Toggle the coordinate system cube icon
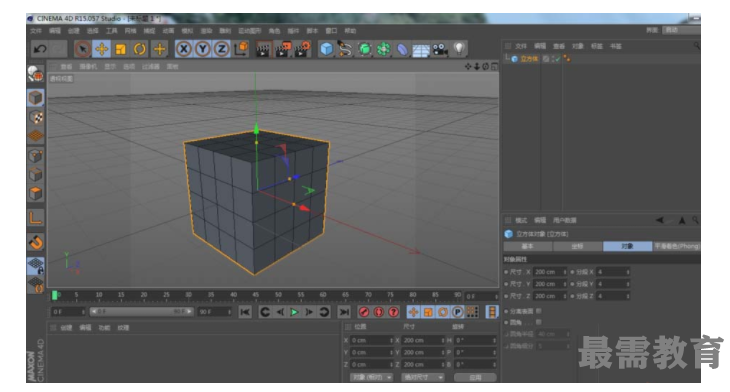The height and width of the screenshot is (392, 730). (241, 49)
